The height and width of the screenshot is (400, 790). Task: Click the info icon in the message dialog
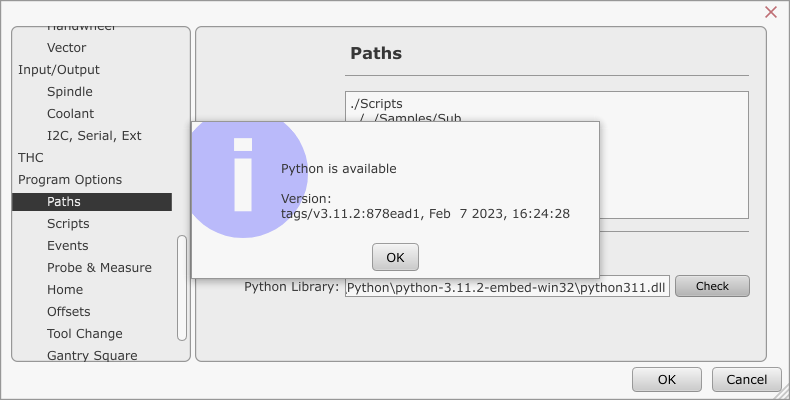click(x=243, y=176)
